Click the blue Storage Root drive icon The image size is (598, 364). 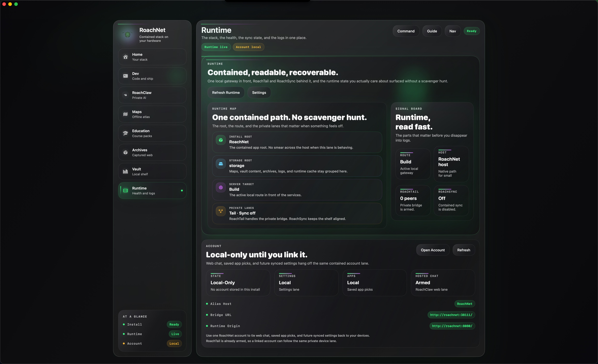pos(221,164)
